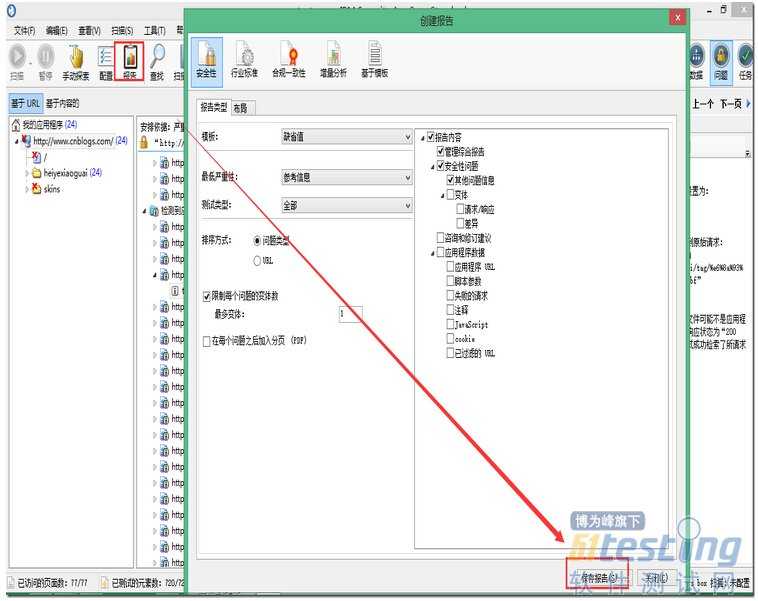Open the 扫描(S) menu
This screenshot has height=601, width=758.
pos(122,31)
